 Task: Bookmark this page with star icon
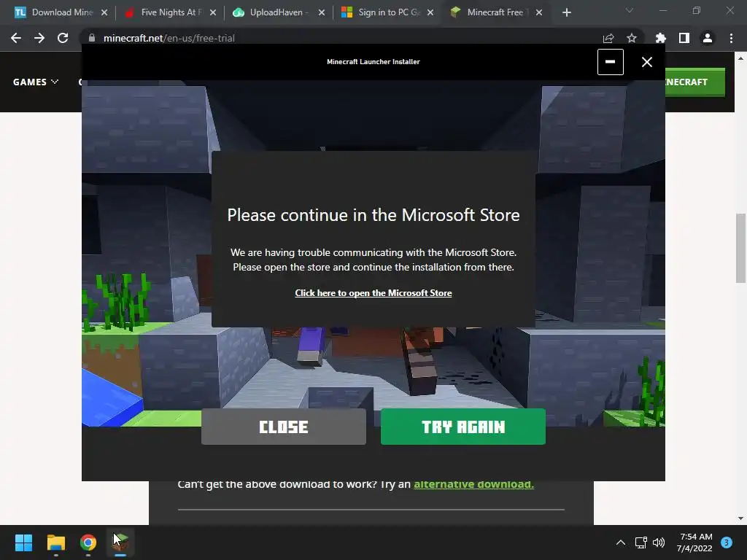pos(632,38)
